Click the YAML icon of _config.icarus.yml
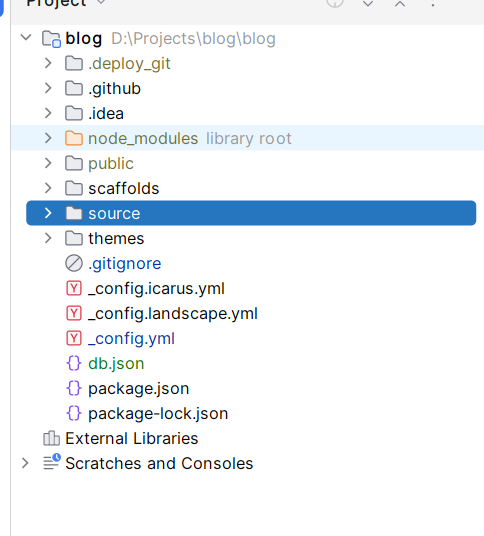Screen dimensions: 484x536 (x=74, y=288)
